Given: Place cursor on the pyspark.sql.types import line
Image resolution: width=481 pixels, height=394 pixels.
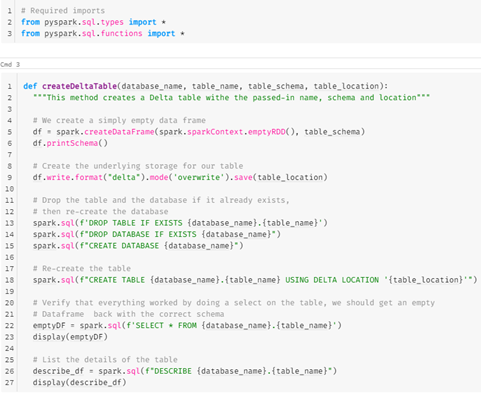Looking at the screenshot, I should [x=94, y=22].
